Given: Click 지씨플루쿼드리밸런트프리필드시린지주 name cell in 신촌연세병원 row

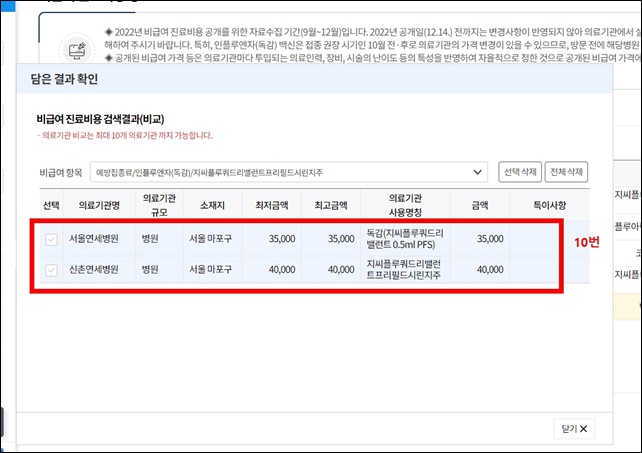Looking at the screenshot, I should 403,269.
